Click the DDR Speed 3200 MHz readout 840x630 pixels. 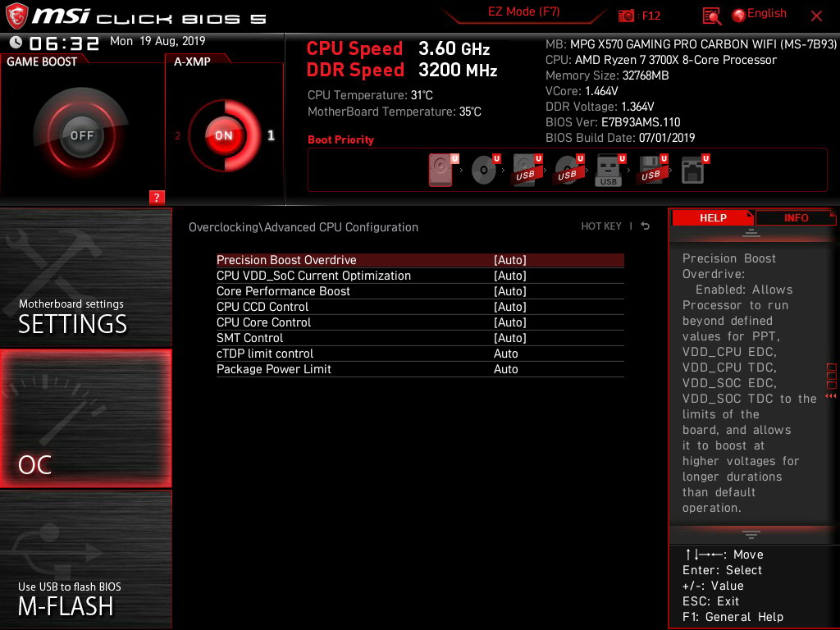[402, 71]
